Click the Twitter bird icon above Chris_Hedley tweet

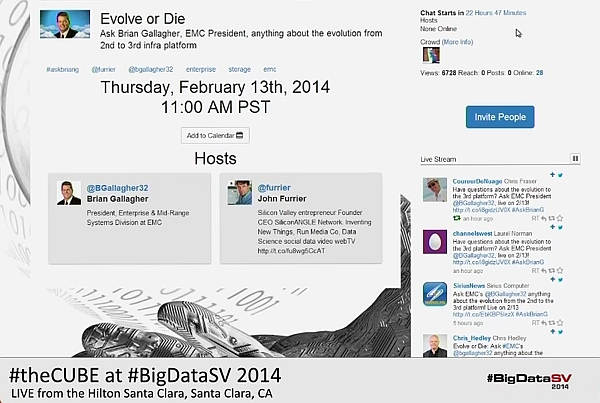pyautogui.click(x=560, y=332)
